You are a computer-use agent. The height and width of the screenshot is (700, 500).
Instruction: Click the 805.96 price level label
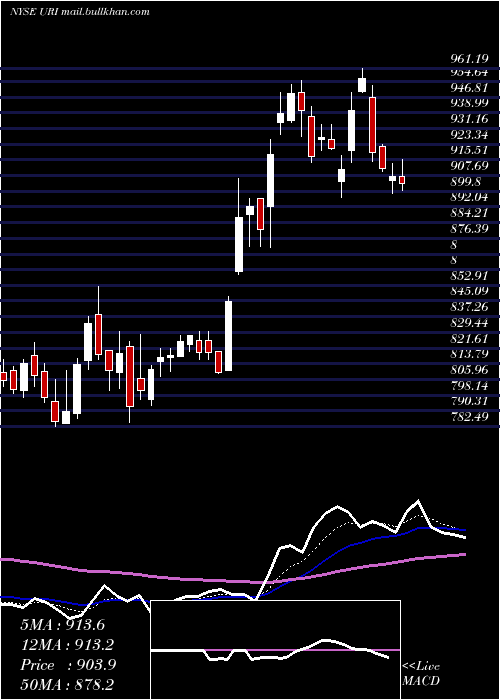469,370
